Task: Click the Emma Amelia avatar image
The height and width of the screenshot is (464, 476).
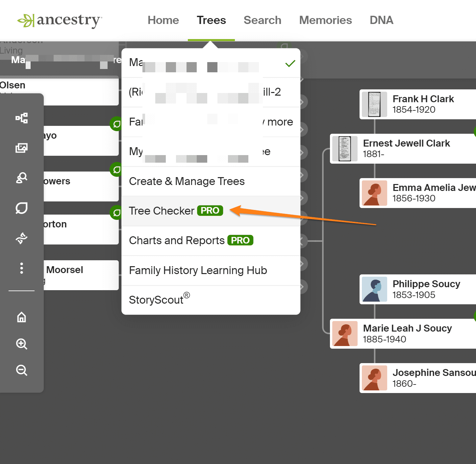Action: tap(374, 193)
